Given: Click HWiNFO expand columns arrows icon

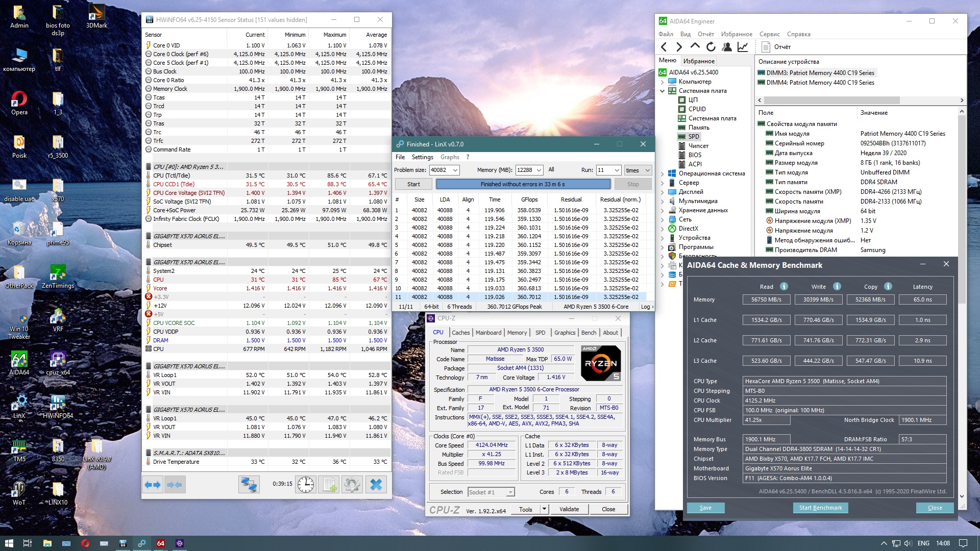Looking at the screenshot, I should (153, 485).
